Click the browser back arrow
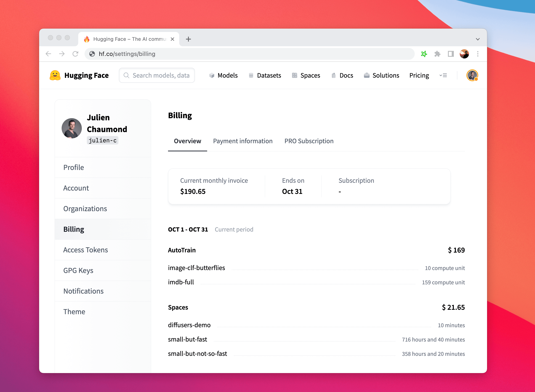Image resolution: width=535 pixels, height=392 pixels. [48, 54]
